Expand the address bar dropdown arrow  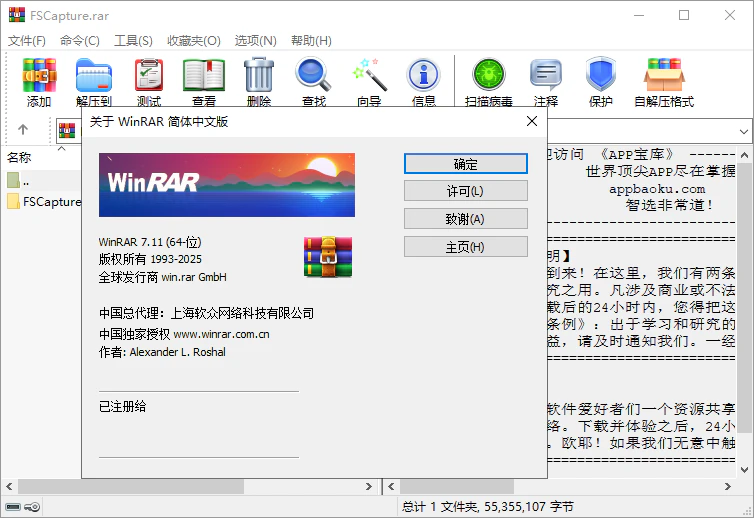[x=743, y=131]
